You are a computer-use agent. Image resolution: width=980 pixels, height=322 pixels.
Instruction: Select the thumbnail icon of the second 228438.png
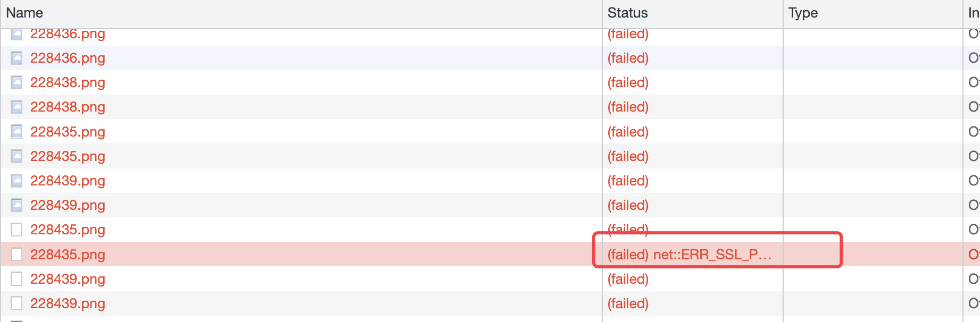coord(17,107)
